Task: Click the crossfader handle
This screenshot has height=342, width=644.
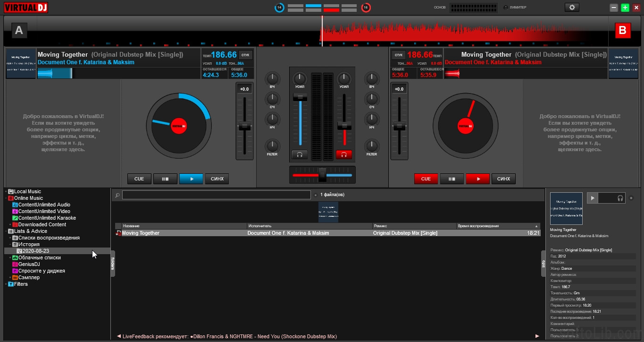Action: point(322,174)
